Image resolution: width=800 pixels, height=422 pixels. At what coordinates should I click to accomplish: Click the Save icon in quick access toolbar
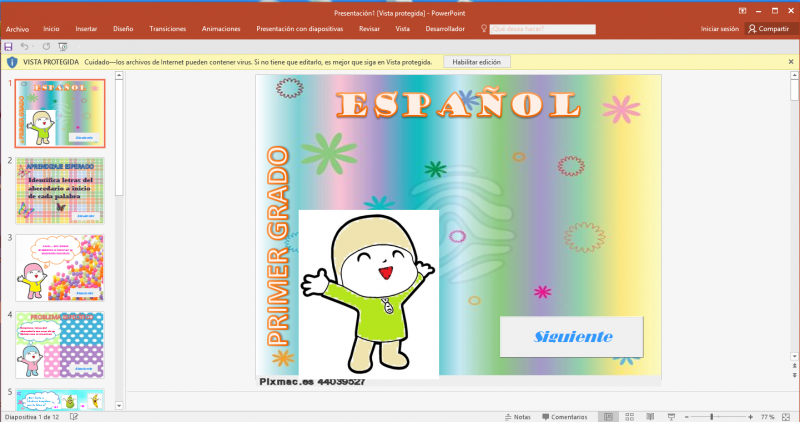coord(8,46)
